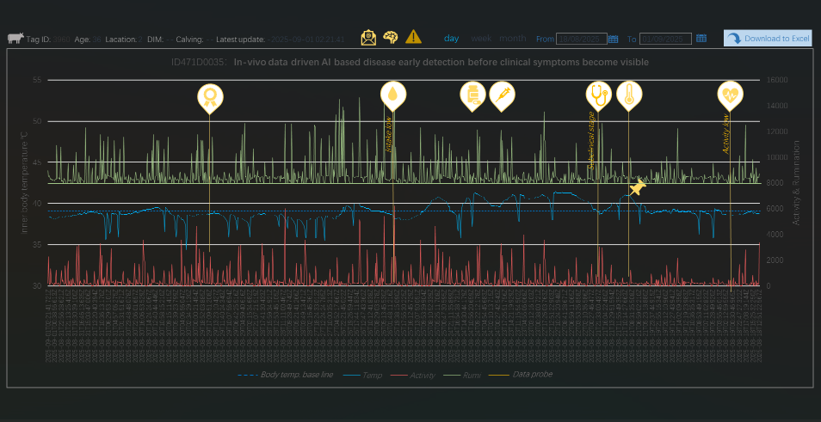Switch to the month view
Viewport: 821px width, 422px height.
tap(512, 39)
